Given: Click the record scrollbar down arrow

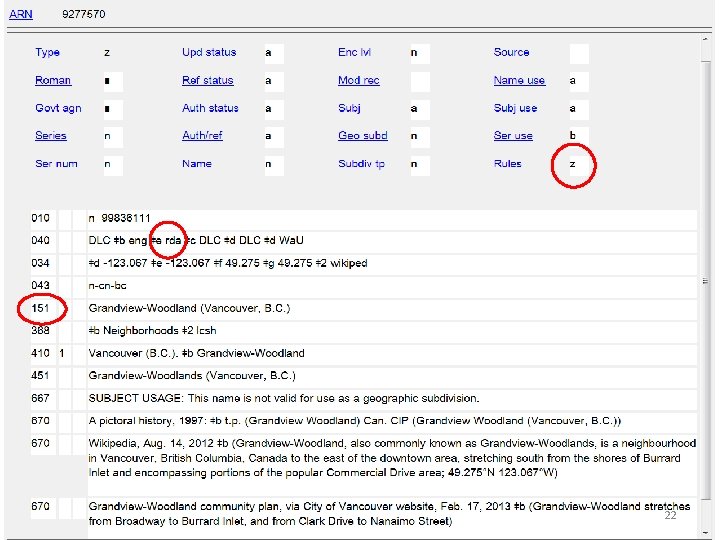Looking at the screenshot, I should (x=706, y=533).
